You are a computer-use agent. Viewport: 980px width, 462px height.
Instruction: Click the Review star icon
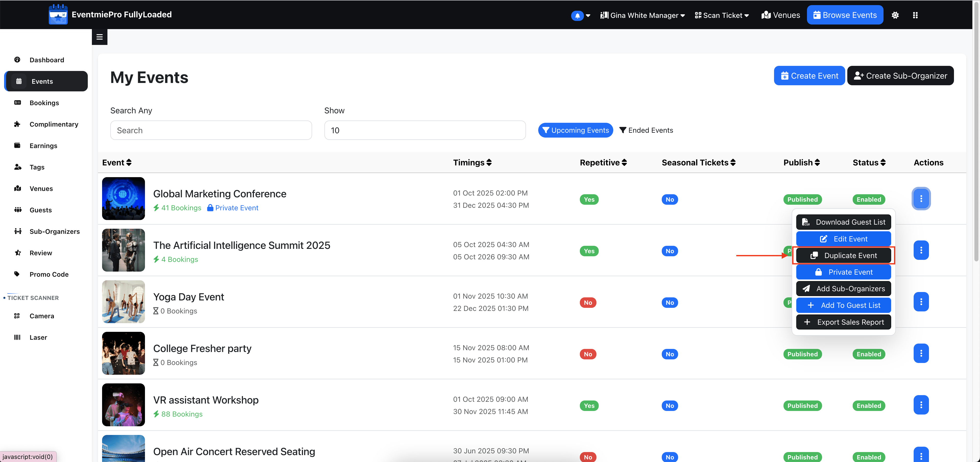18,253
